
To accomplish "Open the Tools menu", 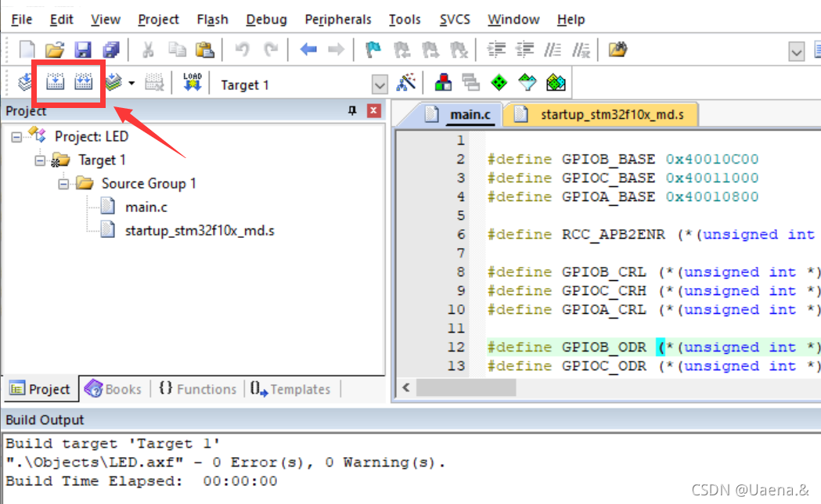I will pos(404,20).
